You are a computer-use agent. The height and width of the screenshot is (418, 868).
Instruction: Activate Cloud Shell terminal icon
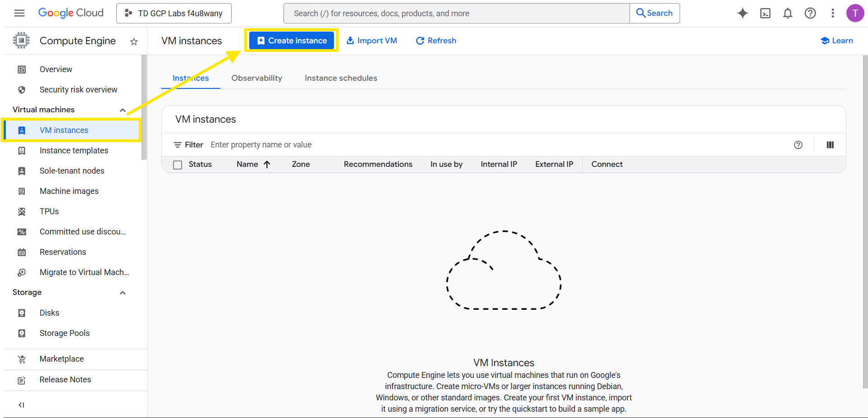click(x=765, y=13)
